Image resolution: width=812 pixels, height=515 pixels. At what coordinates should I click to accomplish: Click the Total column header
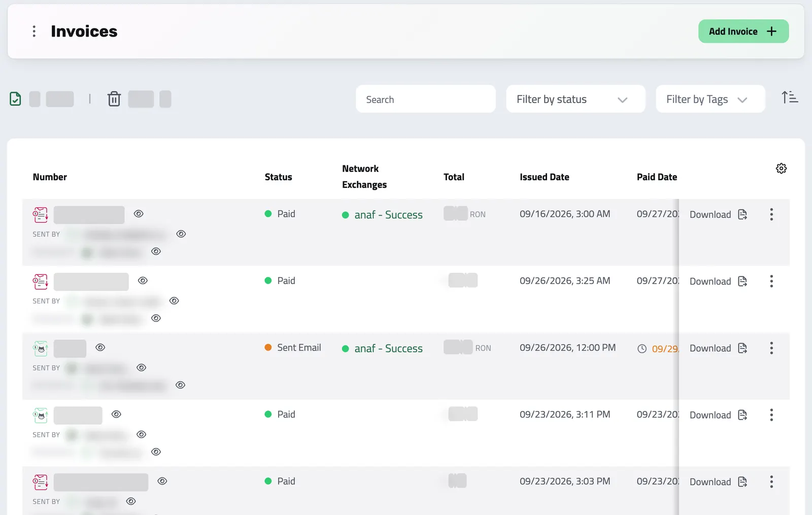(454, 177)
